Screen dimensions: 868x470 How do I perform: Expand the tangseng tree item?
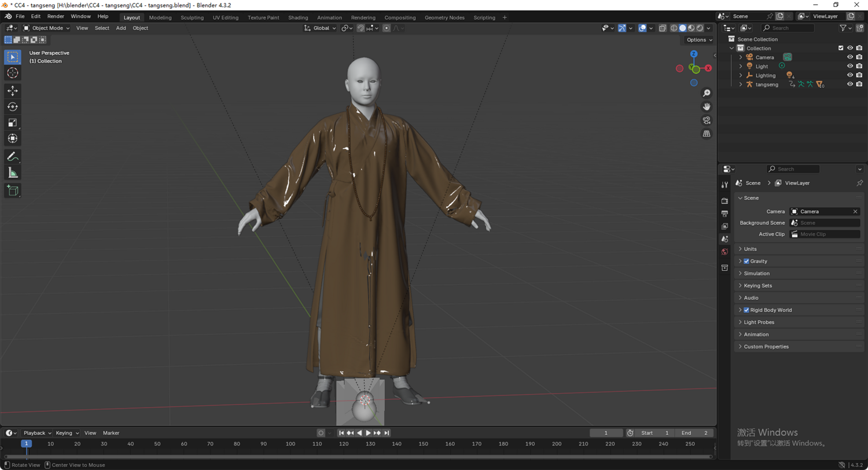(741, 85)
